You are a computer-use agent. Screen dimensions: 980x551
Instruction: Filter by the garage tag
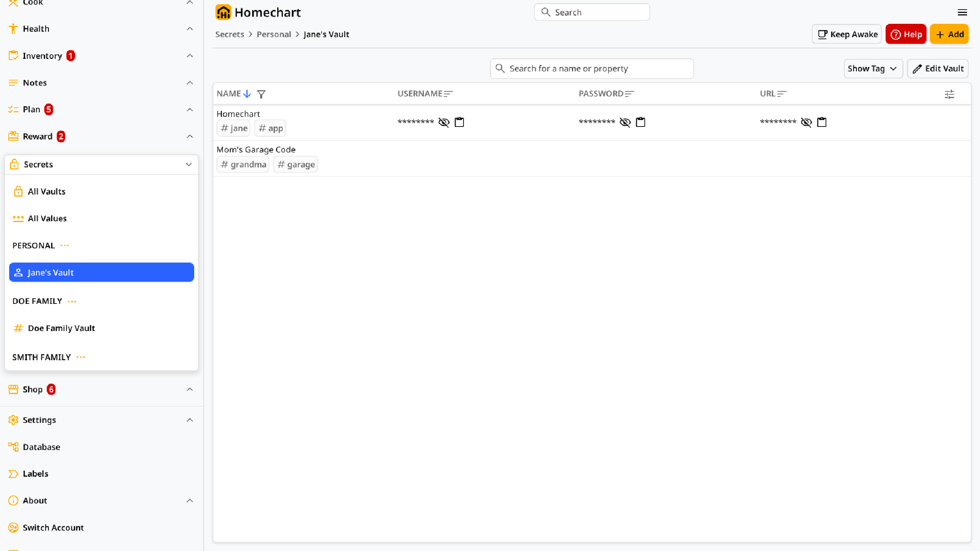tap(296, 164)
